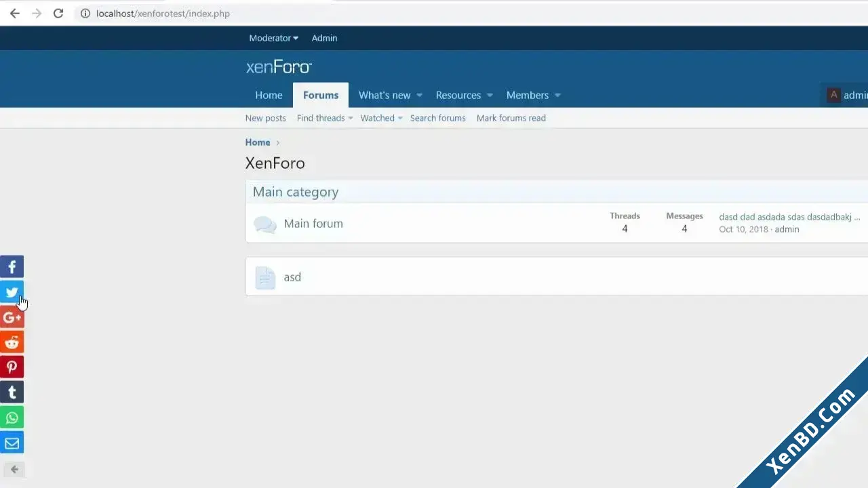Select the Forums tab
Screen dimensions: 868x488
[321, 96]
